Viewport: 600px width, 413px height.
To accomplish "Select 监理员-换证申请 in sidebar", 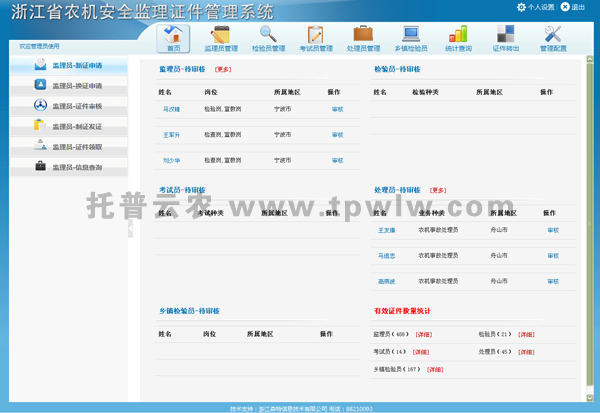I will [77, 86].
